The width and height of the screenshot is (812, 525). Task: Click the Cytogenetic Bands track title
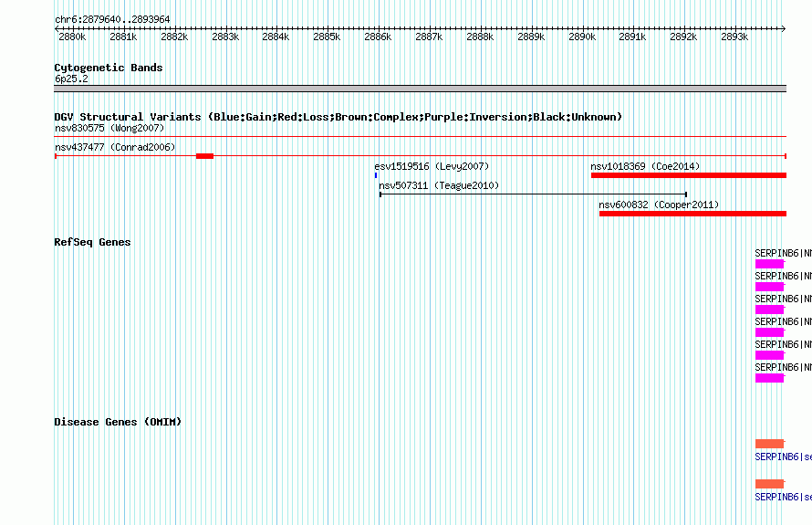click(x=109, y=68)
